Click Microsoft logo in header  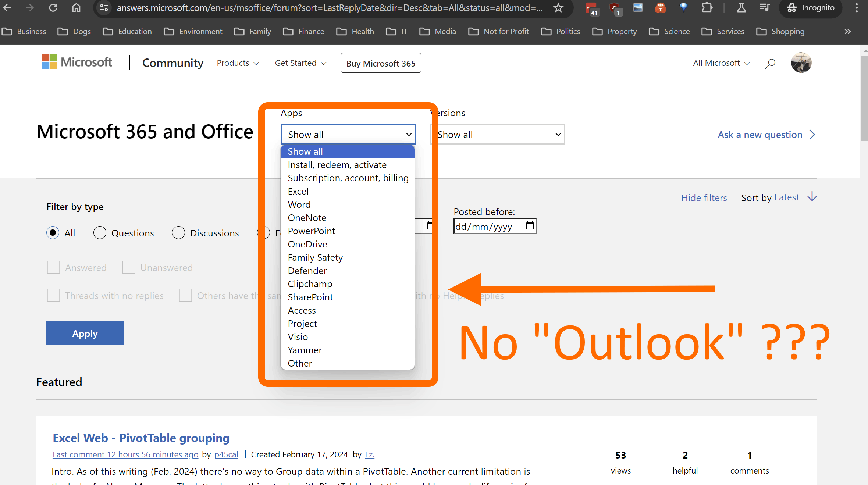pos(77,62)
